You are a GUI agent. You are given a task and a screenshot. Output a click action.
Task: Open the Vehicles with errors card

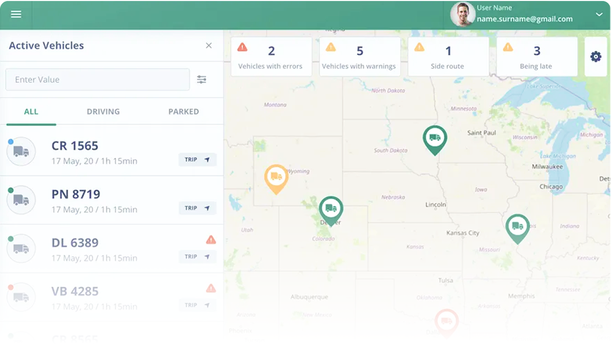271,57
